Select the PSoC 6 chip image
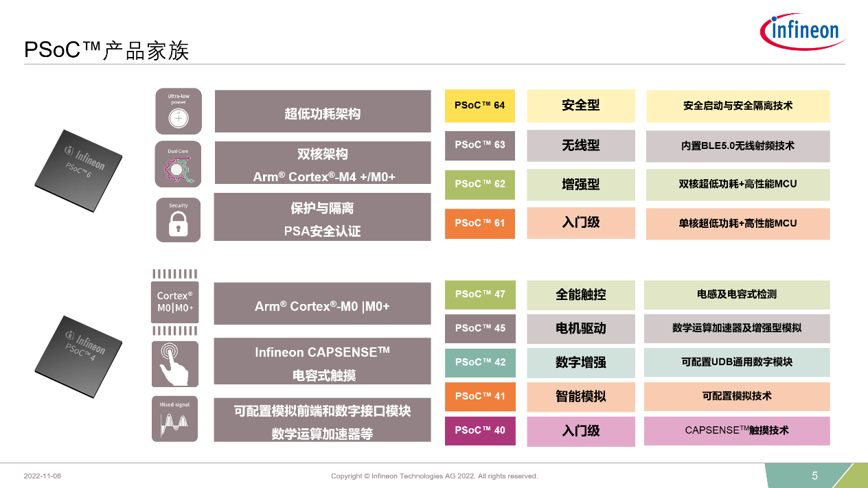Screen dimensions: 868x488 pos(78,170)
